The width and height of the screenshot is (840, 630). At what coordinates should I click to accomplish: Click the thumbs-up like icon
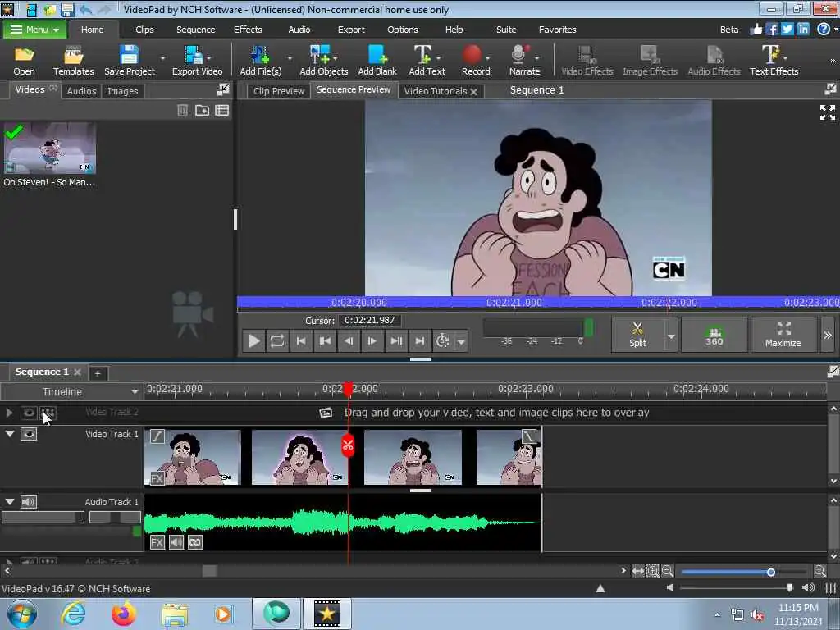click(x=756, y=30)
